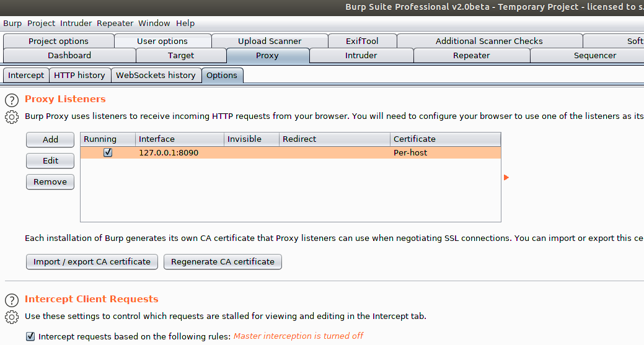This screenshot has width=644, height=345.
Task: Switch to Target tab
Action: (x=181, y=55)
